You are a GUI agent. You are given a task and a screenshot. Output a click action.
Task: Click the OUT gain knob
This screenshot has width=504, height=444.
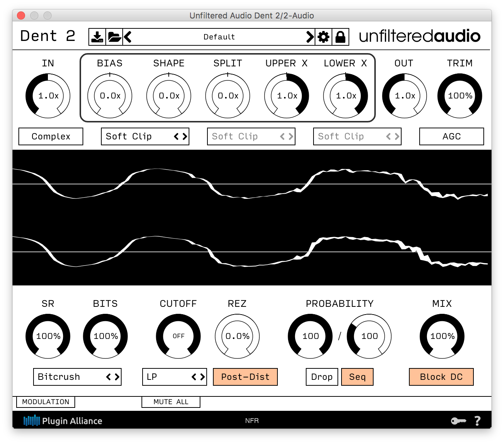click(x=405, y=96)
